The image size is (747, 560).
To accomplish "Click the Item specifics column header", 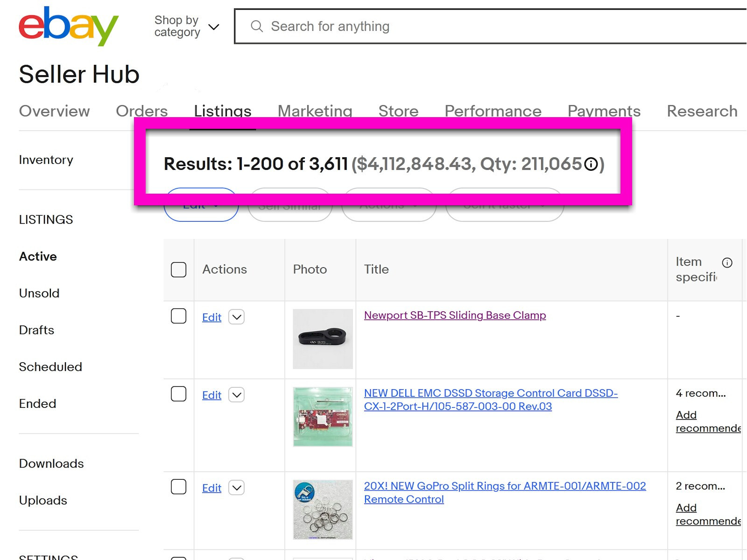I will pyautogui.click(x=696, y=270).
